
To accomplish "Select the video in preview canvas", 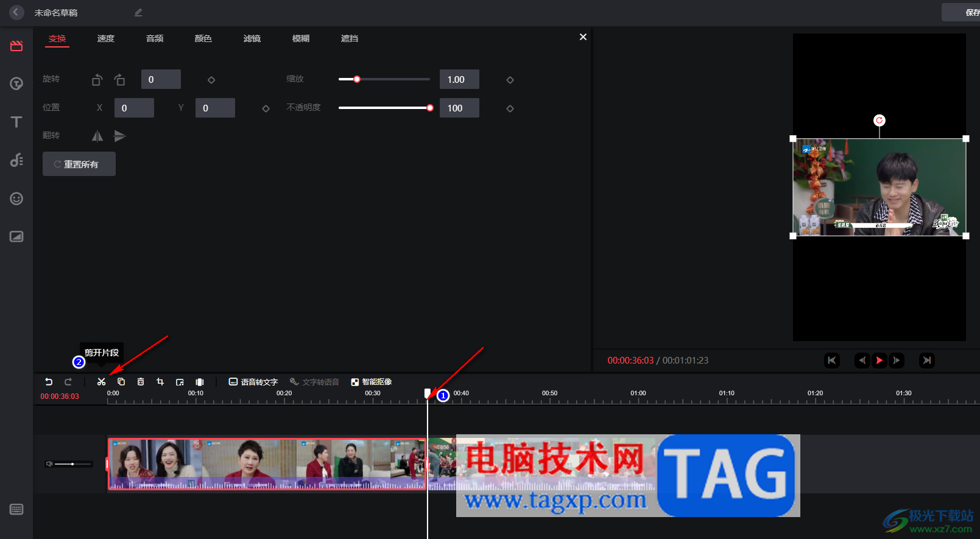I will tap(880, 188).
